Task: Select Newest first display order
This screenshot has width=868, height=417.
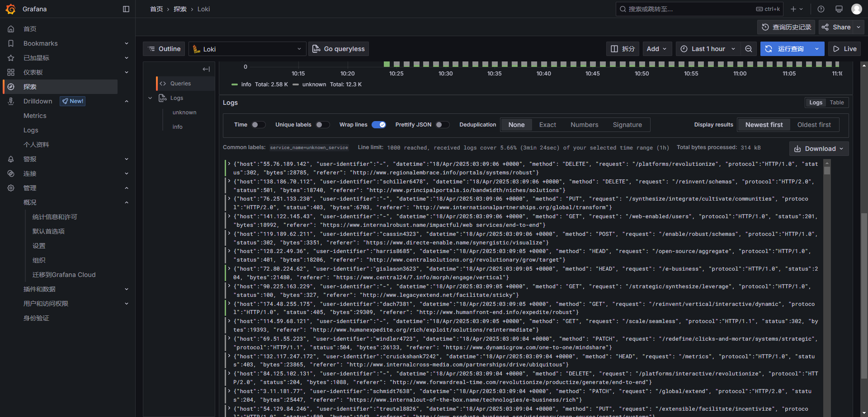Action: 764,125
